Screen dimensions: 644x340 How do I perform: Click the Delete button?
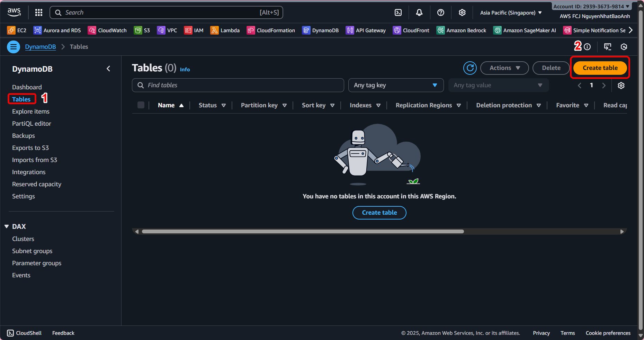[551, 68]
